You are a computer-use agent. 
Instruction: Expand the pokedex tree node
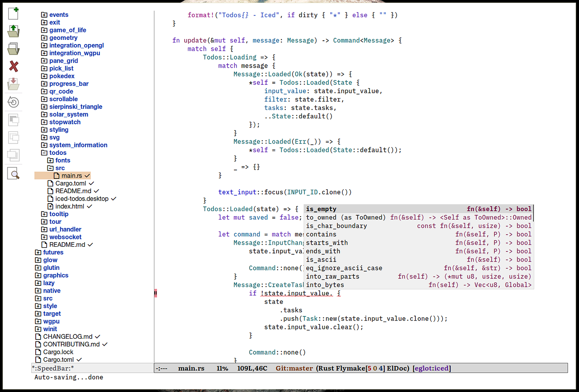(x=44, y=76)
